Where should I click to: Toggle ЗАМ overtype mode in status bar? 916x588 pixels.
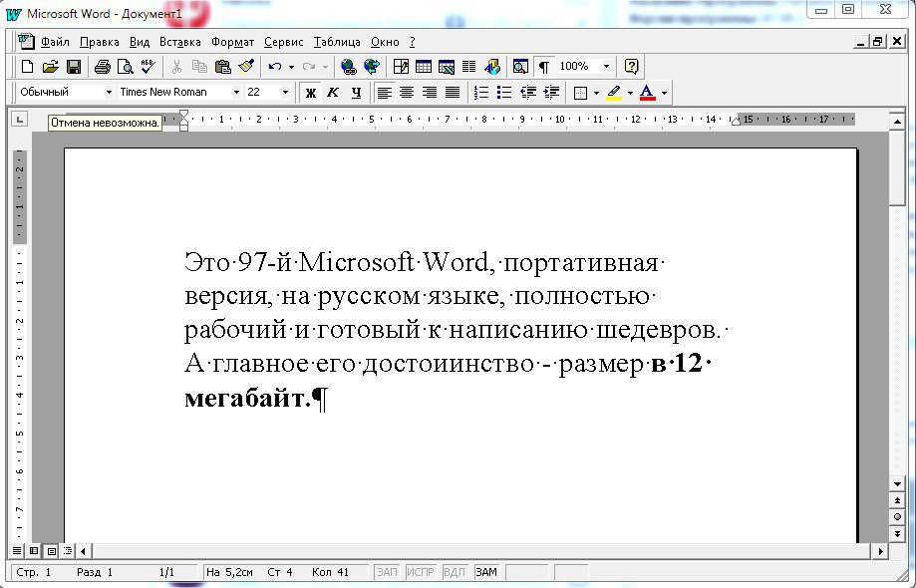[486, 572]
